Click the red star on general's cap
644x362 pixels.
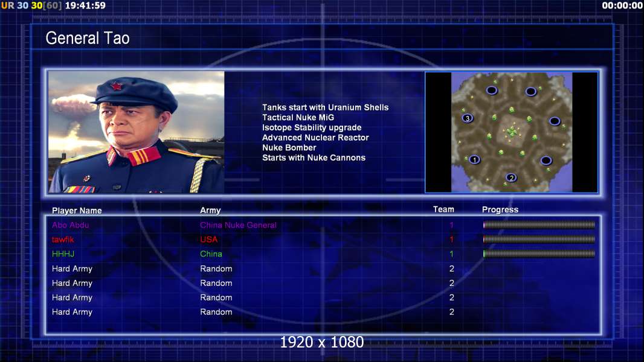(x=117, y=86)
